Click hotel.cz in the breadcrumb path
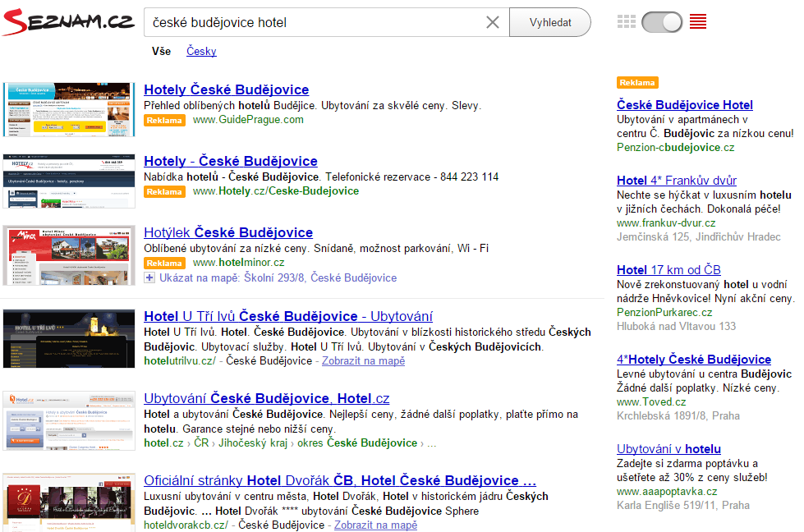 (163, 443)
